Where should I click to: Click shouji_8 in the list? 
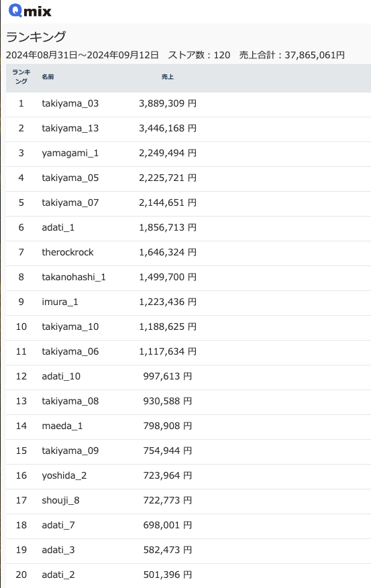tap(61, 500)
